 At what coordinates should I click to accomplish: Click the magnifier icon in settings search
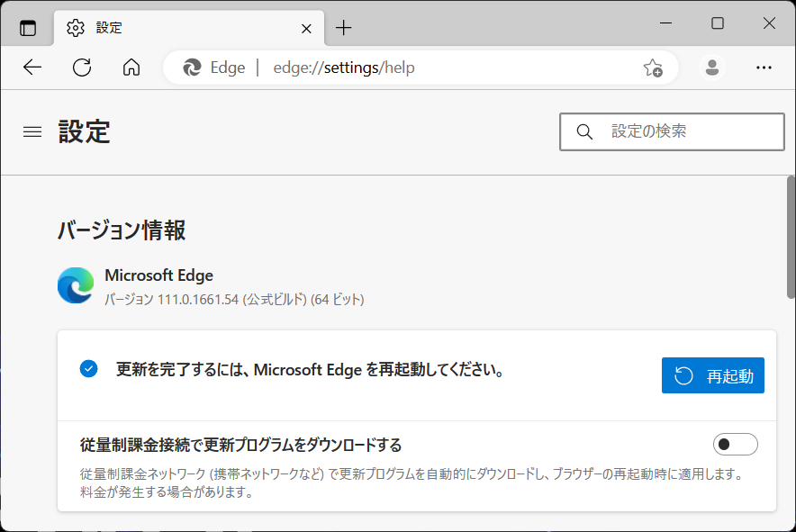pyautogui.click(x=584, y=131)
